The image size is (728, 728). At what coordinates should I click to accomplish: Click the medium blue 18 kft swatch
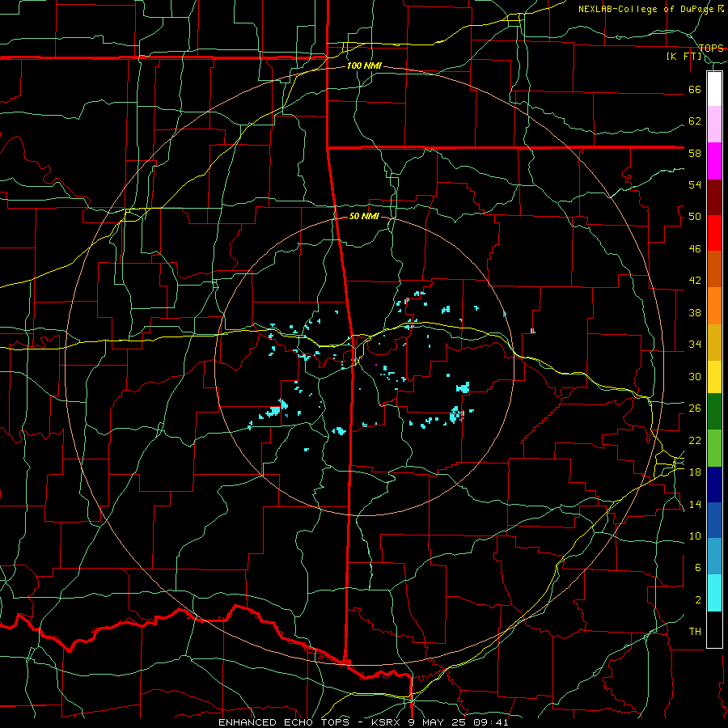[x=714, y=520]
